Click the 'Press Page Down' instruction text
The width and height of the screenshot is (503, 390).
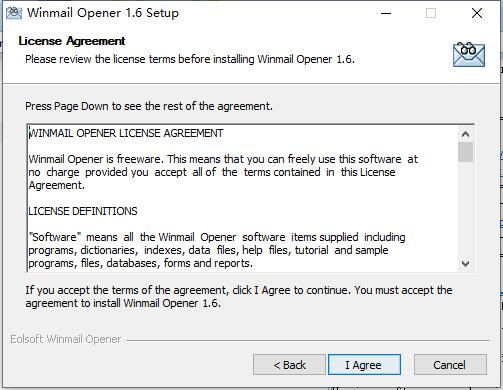tap(149, 106)
